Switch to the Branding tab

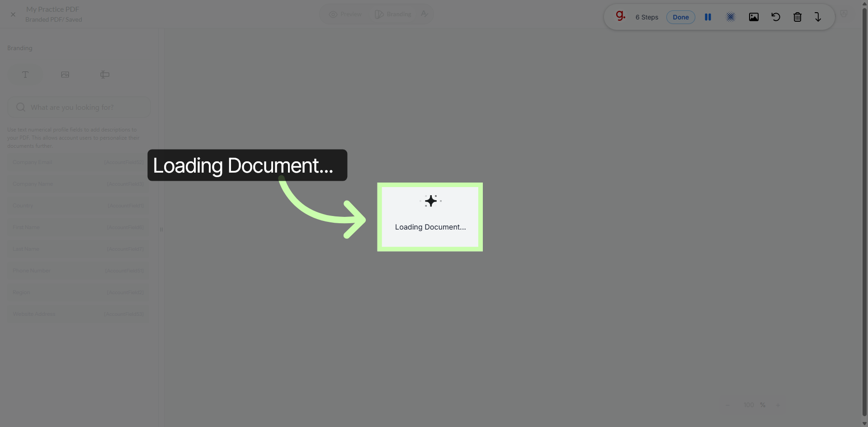tap(393, 14)
